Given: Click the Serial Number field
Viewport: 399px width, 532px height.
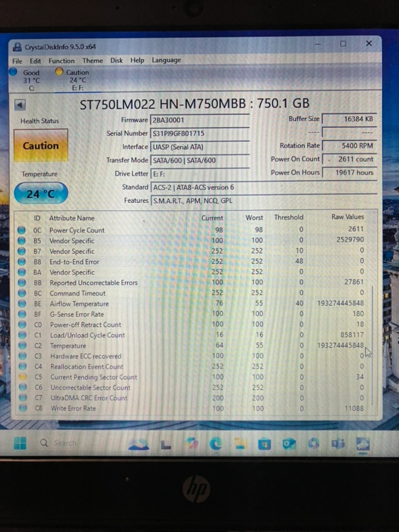Looking at the screenshot, I should tap(200, 133).
